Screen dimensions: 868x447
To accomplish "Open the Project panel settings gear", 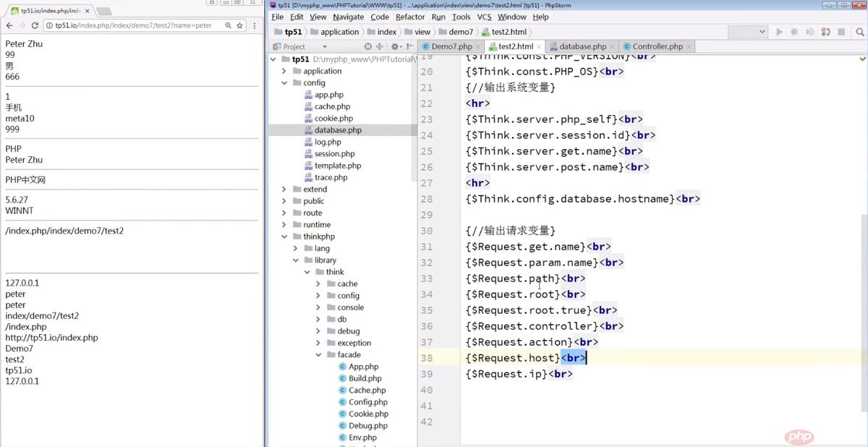I will pos(395,46).
